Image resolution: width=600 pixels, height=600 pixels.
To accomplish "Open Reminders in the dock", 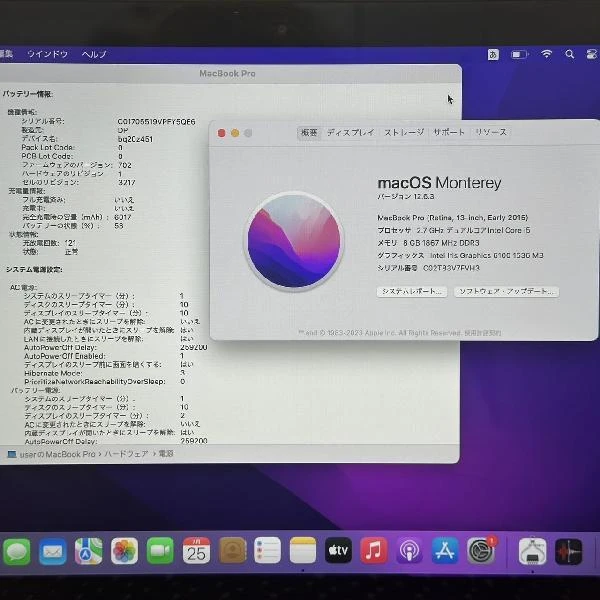I will [x=267, y=550].
